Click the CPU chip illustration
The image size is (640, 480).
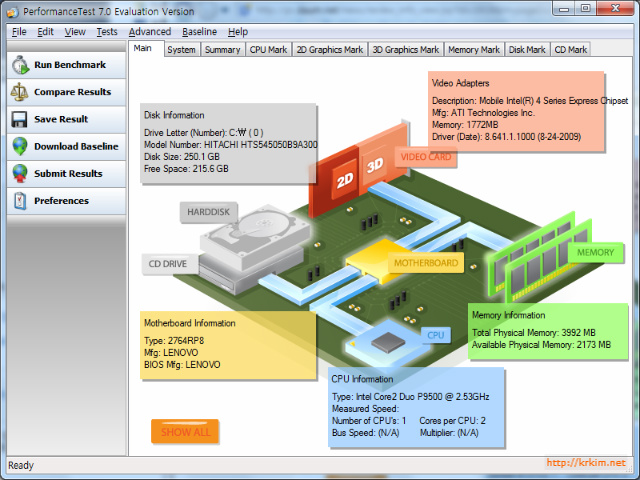[x=388, y=342]
